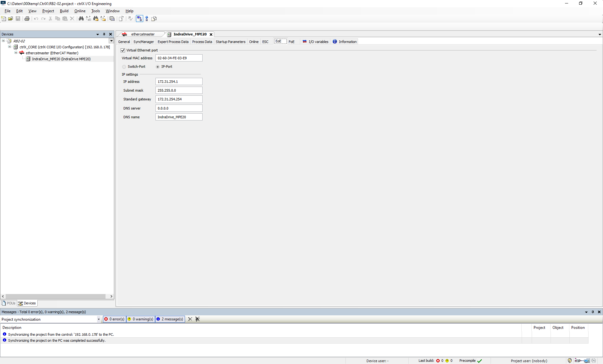Switch to the Startup Parameters tab
603x364 pixels.
click(230, 42)
